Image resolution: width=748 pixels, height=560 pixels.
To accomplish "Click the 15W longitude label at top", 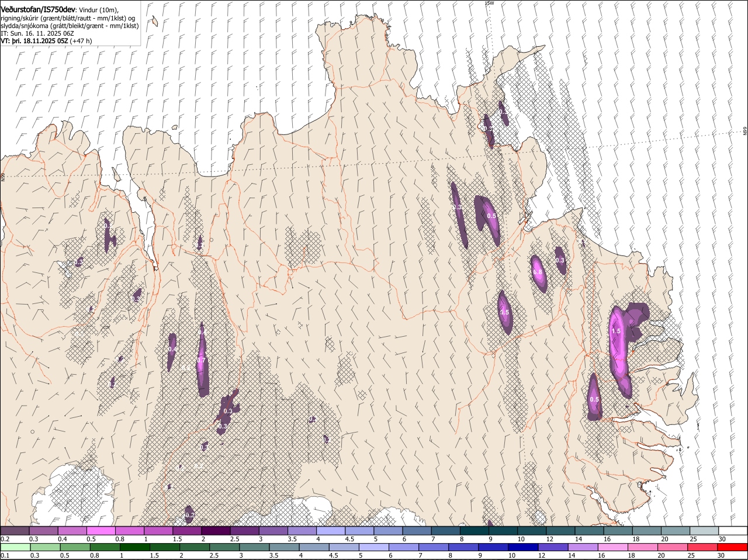I will (x=490, y=3).
